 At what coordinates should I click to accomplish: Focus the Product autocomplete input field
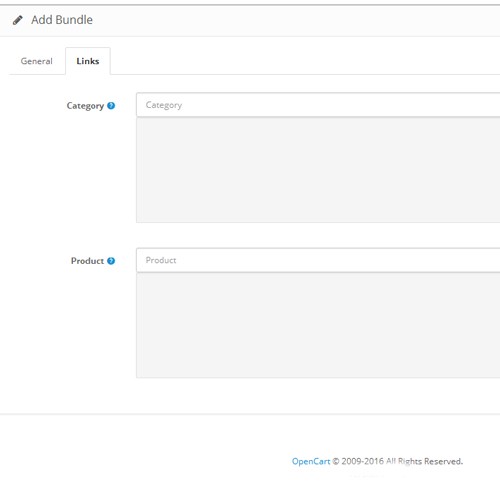coord(318,260)
